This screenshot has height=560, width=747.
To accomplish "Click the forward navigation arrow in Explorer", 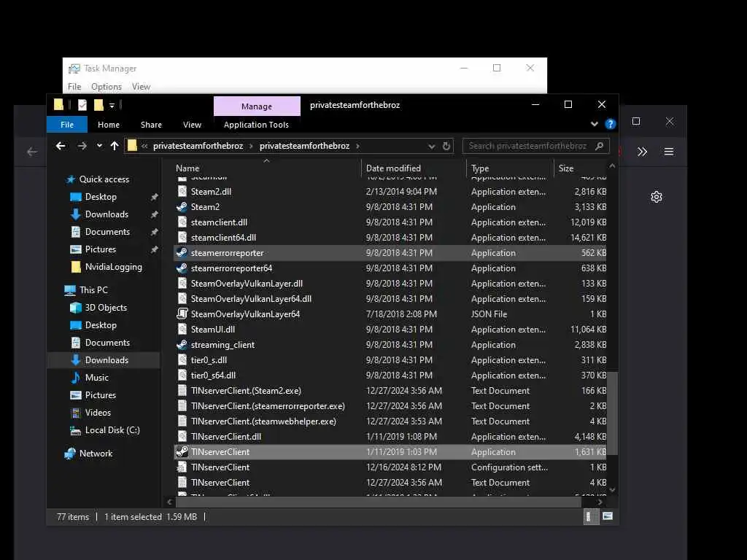I will click(x=82, y=146).
